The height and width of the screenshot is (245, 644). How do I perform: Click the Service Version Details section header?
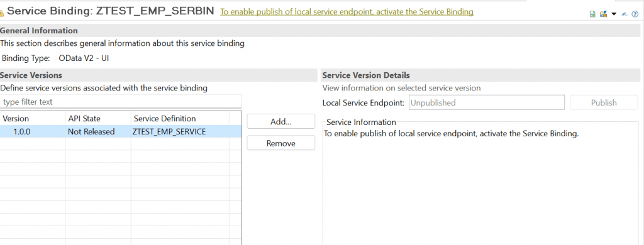[366, 75]
